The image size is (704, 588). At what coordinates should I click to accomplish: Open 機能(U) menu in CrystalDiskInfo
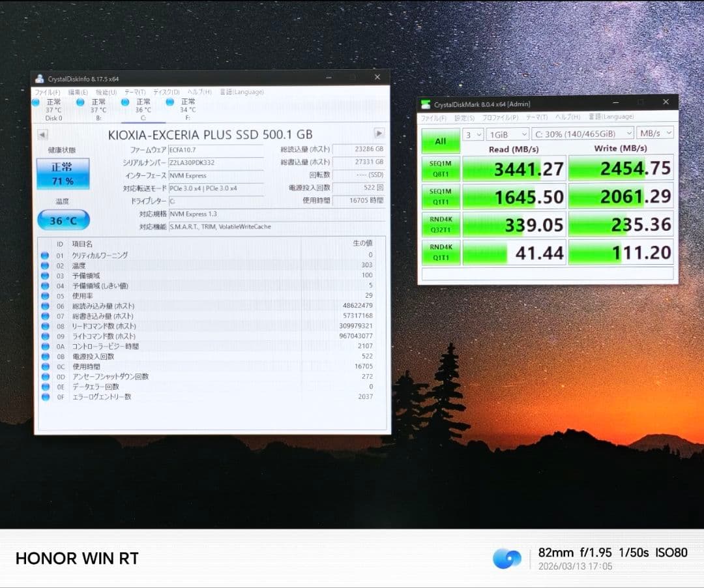106,92
